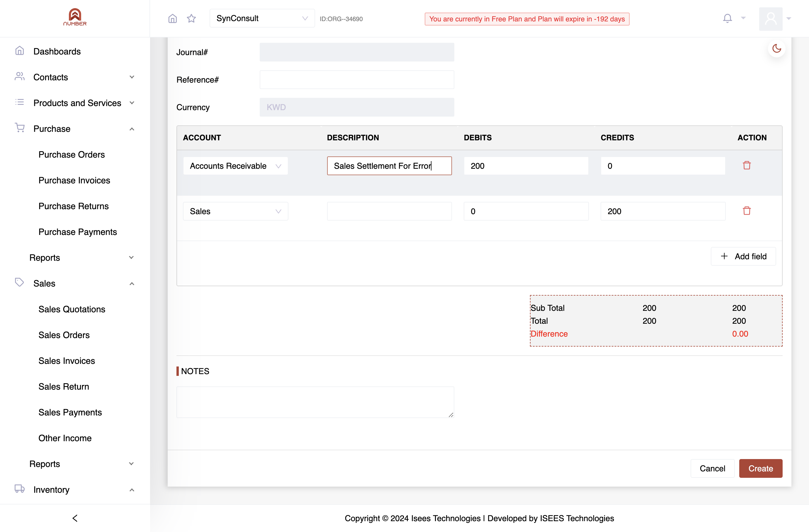Image resolution: width=809 pixels, height=532 pixels.
Task: Click the Dashboards house icon
Action: [20, 51]
